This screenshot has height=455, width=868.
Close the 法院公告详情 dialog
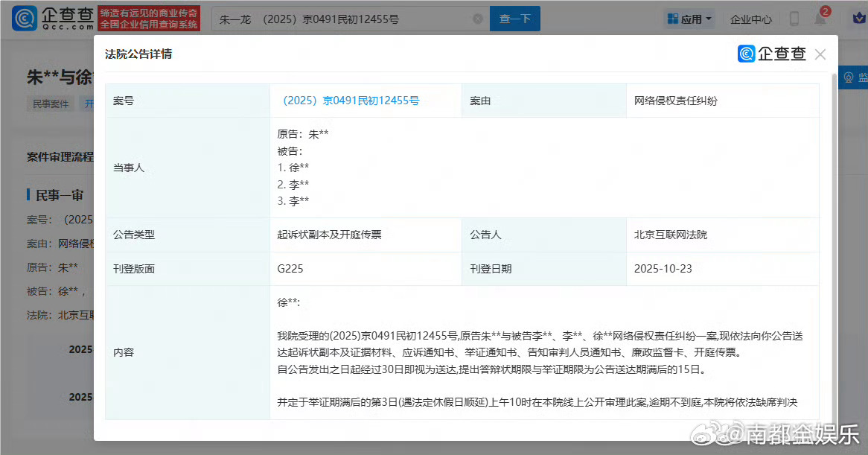820,54
